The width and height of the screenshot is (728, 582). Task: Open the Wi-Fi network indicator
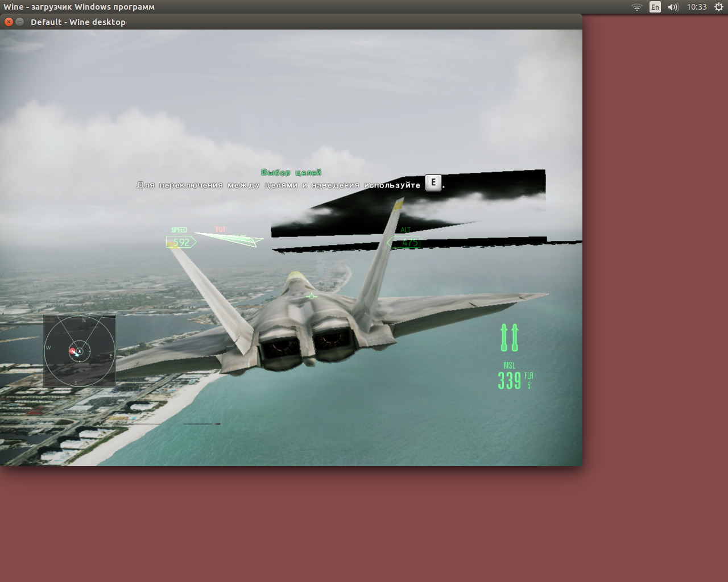coord(637,7)
